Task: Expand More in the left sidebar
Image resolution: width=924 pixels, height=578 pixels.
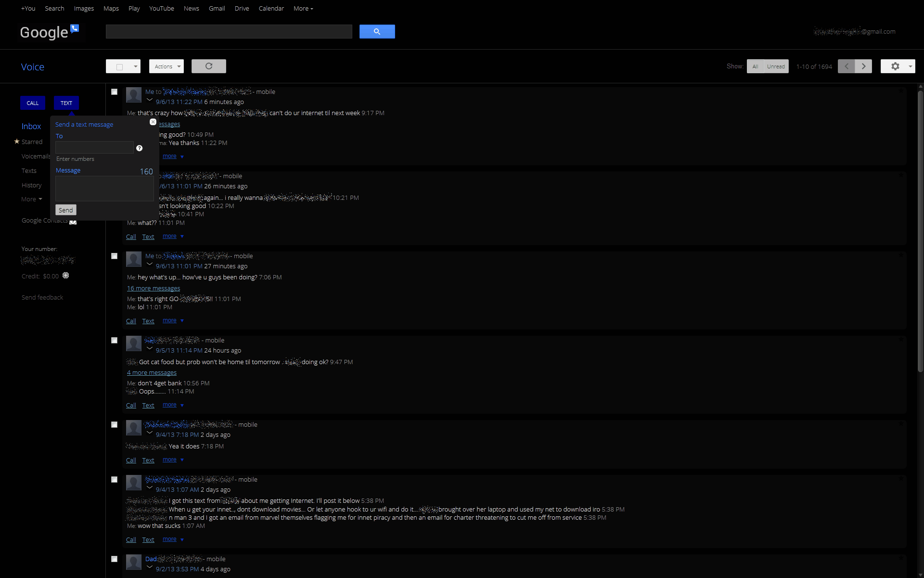Action: click(32, 199)
